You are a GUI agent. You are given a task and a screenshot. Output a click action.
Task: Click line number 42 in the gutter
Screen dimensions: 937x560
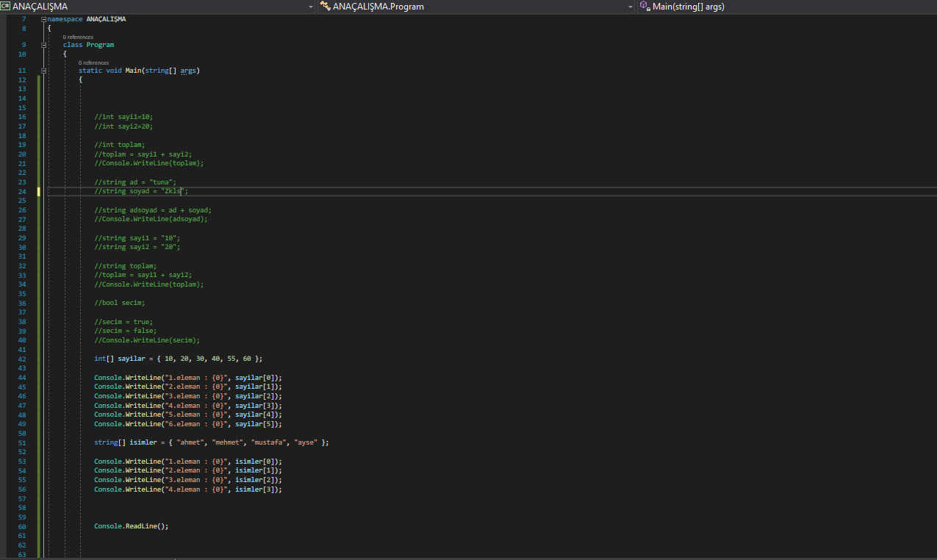[x=22, y=359]
